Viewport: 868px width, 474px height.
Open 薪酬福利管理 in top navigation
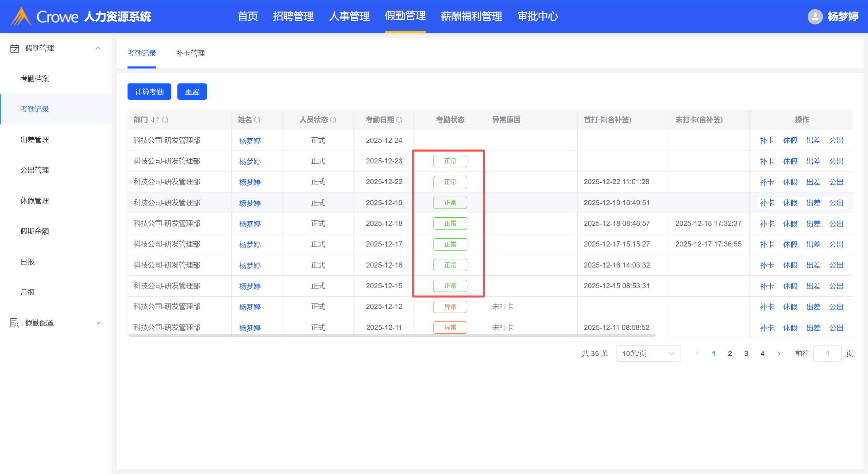pyautogui.click(x=471, y=16)
